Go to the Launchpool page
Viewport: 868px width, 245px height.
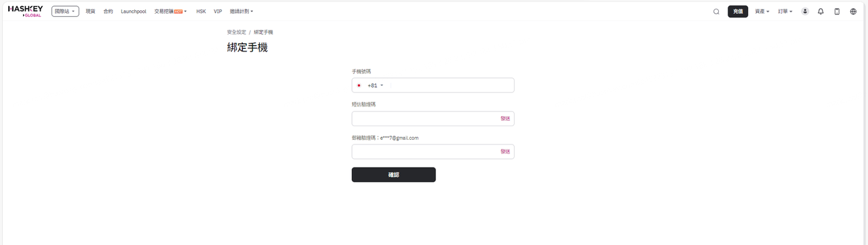pos(134,12)
